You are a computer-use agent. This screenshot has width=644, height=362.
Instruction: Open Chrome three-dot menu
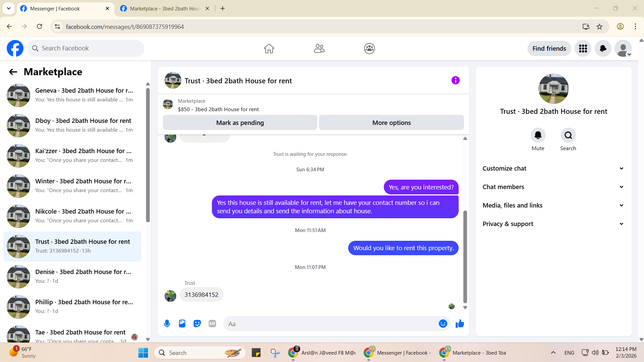click(x=635, y=27)
